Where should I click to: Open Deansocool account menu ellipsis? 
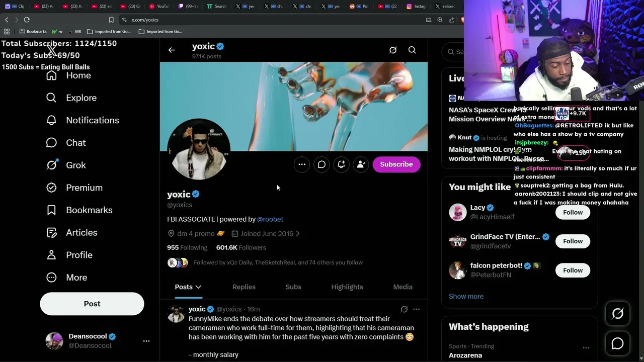[146, 341]
